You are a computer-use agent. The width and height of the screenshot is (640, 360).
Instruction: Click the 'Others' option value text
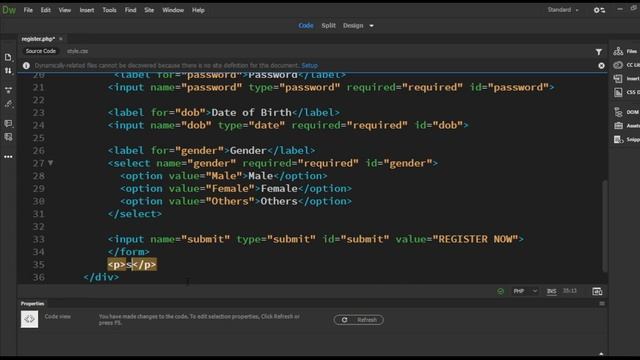[x=233, y=201]
